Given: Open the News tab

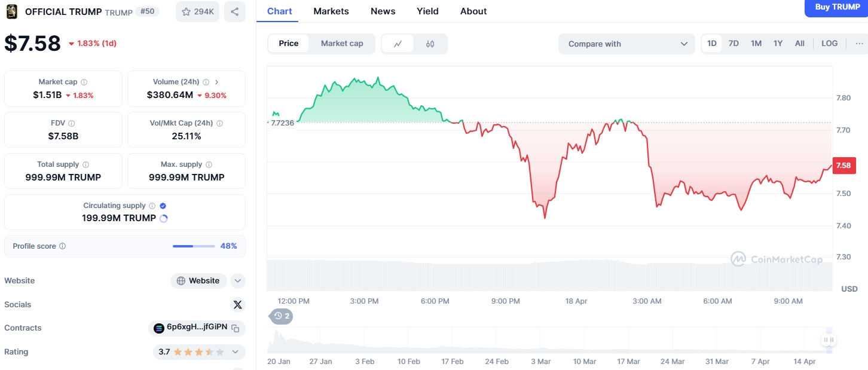Looking at the screenshot, I should coord(383,11).
